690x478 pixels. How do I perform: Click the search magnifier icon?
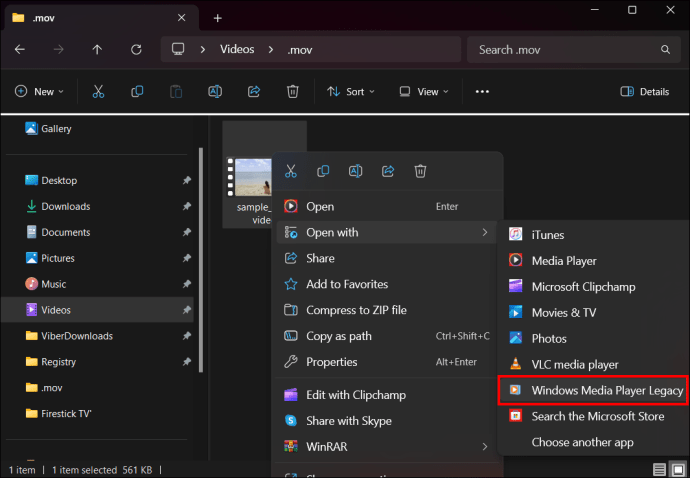(665, 50)
